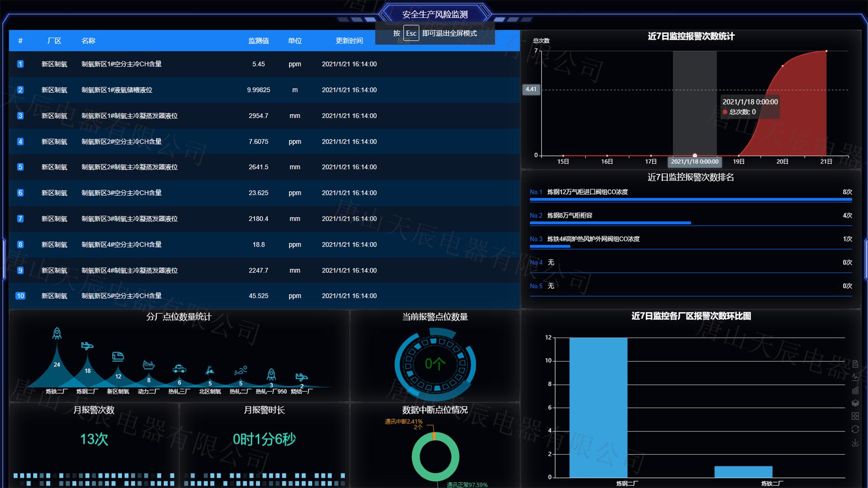Toggle the stack chart icon
868x488 pixels.
(855, 403)
